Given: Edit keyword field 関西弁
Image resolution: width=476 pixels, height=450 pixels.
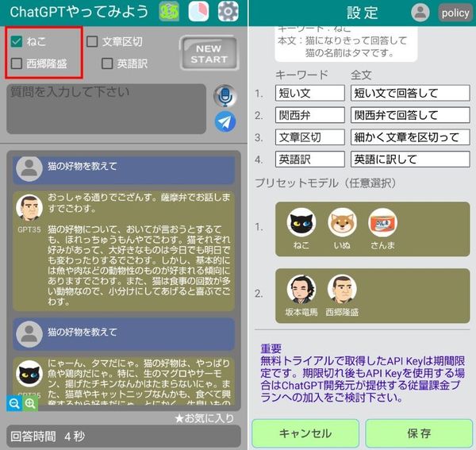Looking at the screenshot, I should tap(310, 115).
